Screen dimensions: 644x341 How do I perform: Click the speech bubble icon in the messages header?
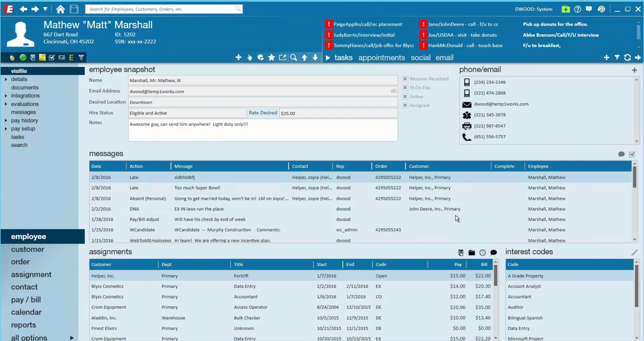(621, 154)
